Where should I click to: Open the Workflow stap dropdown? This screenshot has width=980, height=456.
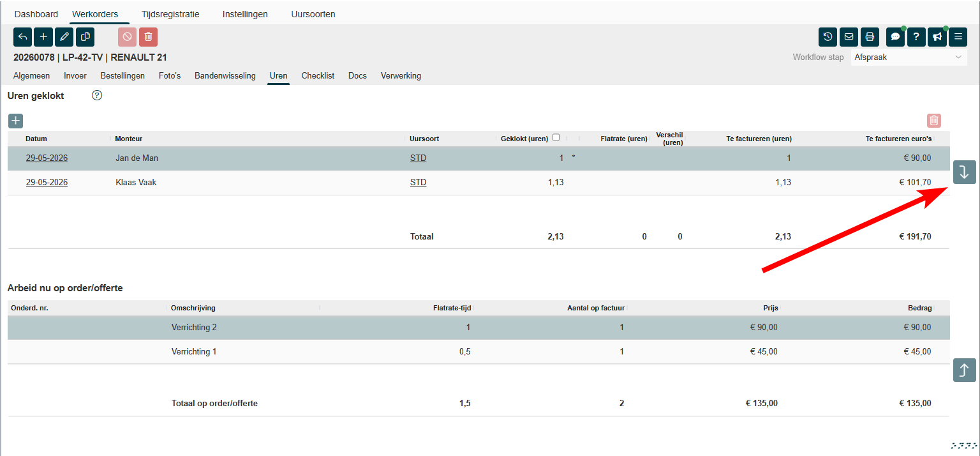[909, 57]
